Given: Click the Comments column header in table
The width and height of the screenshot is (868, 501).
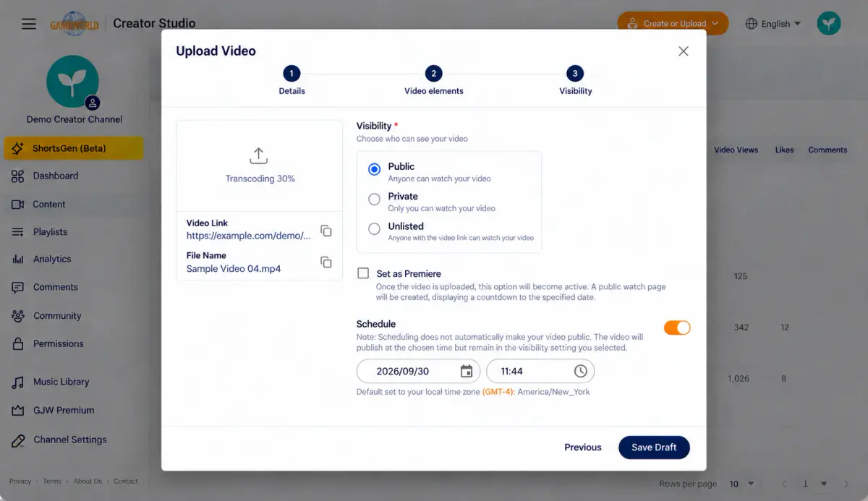Looking at the screenshot, I should (827, 150).
